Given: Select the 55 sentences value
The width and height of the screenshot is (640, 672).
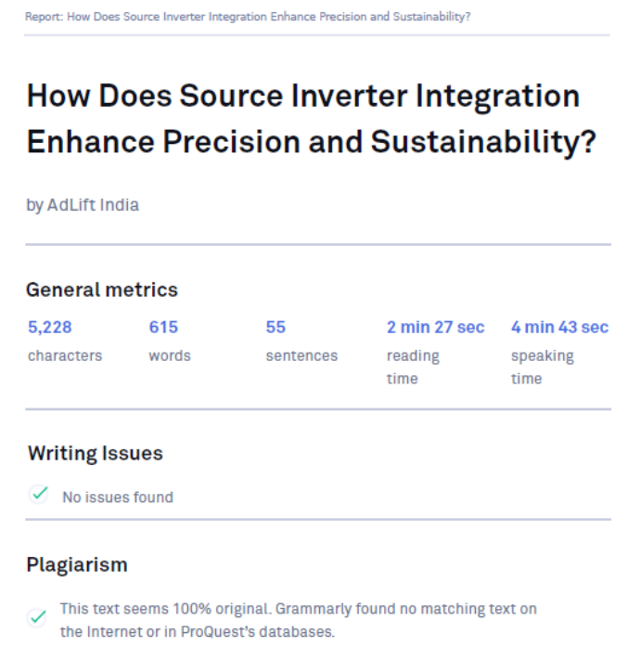Looking at the screenshot, I should pyautogui.click(x=275, y=327).
